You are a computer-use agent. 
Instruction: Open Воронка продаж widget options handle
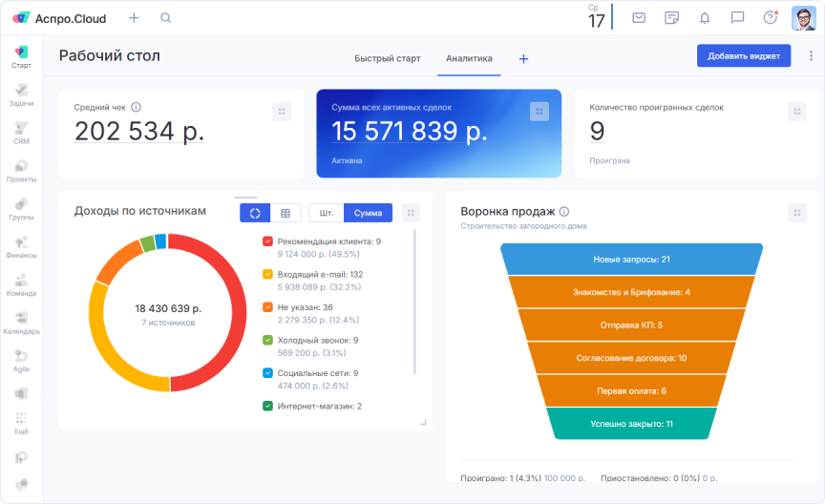[796, 213]
